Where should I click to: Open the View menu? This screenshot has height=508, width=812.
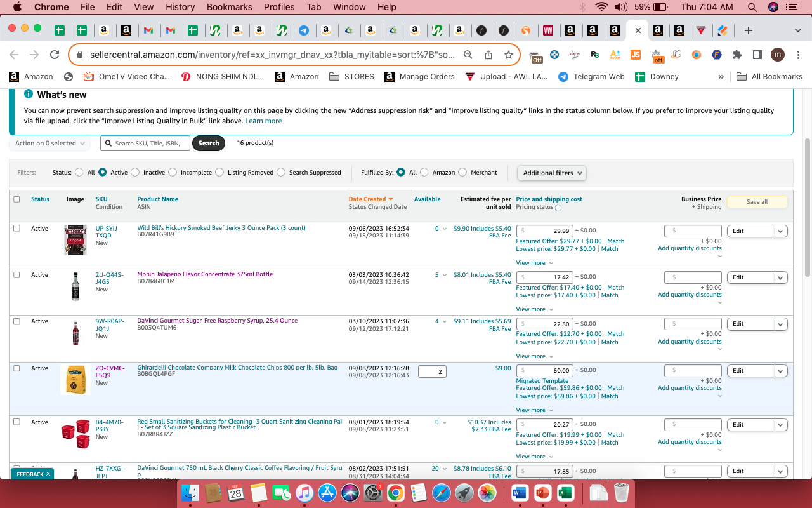(144, 7)
